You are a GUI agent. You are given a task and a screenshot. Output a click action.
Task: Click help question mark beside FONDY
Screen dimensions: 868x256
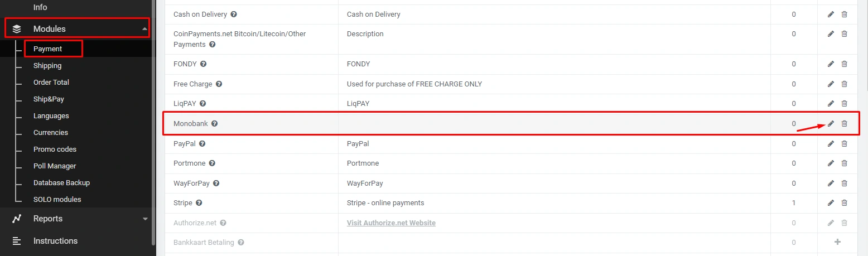203,64
